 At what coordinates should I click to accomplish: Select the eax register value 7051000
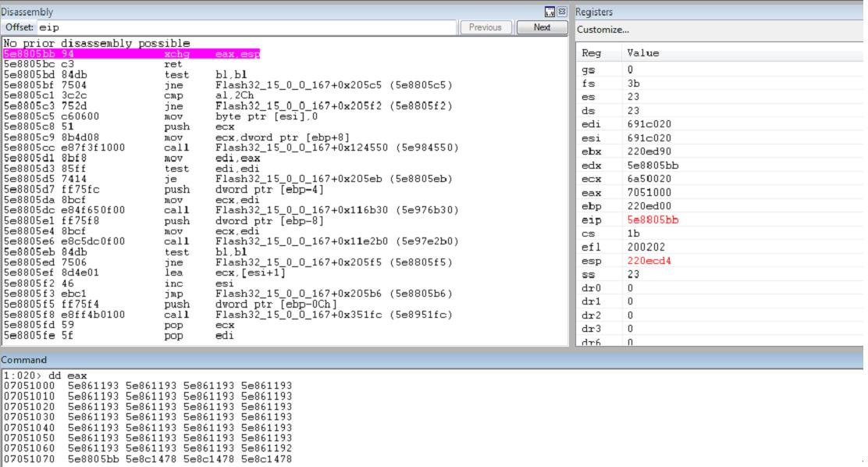(x=646, y=192)
